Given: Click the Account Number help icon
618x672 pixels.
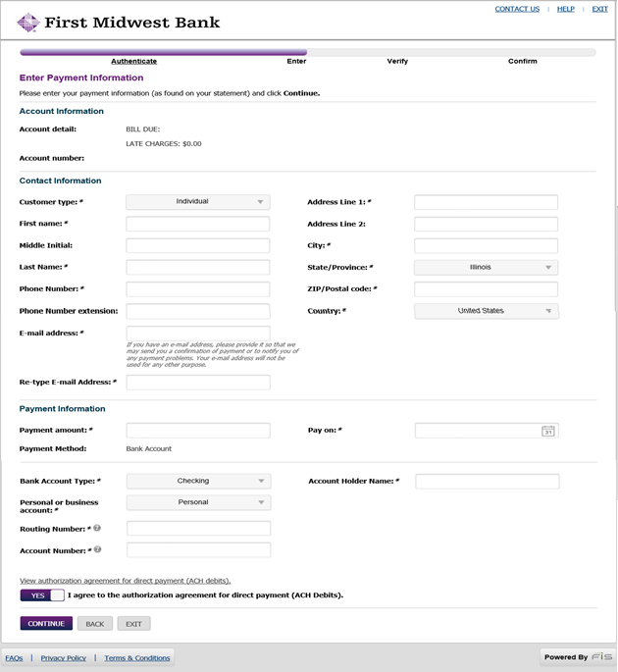Looking at the screenshot, I should click(97, 549).
